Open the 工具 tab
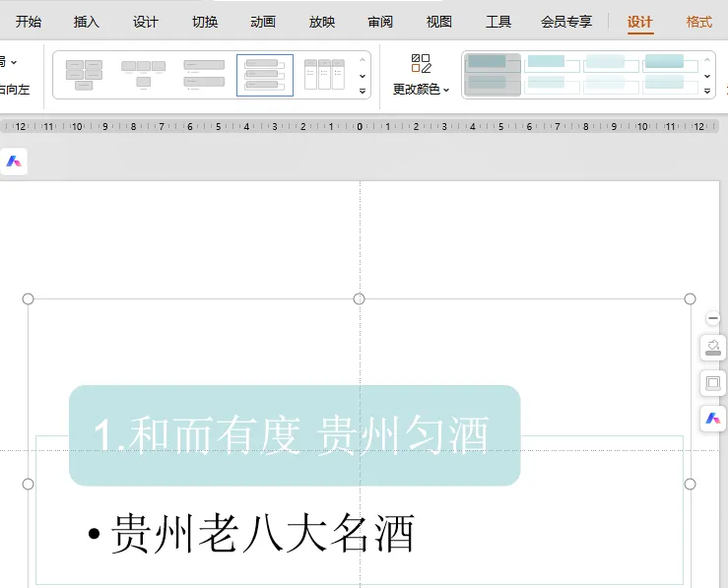728x588 pixels. tap(498, 22)
